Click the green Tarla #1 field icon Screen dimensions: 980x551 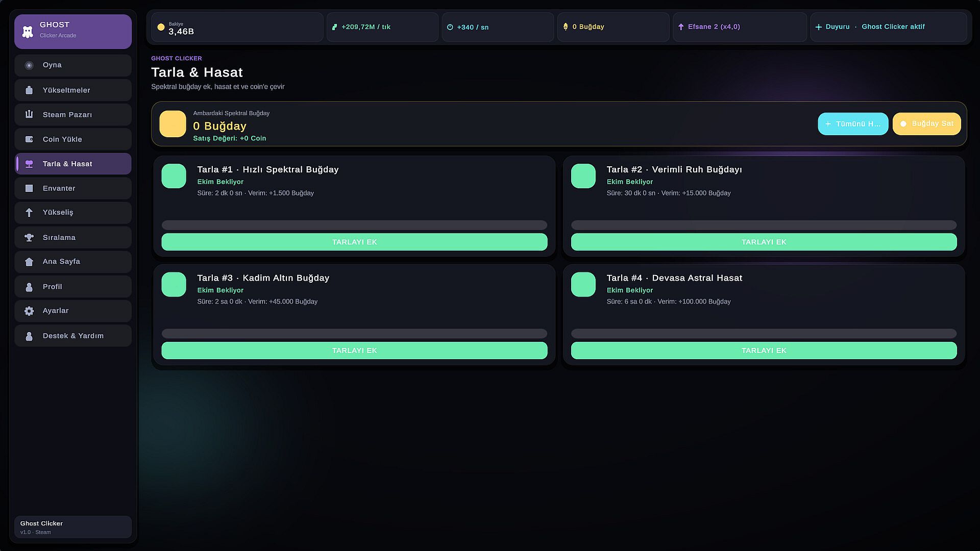(174, 176)
